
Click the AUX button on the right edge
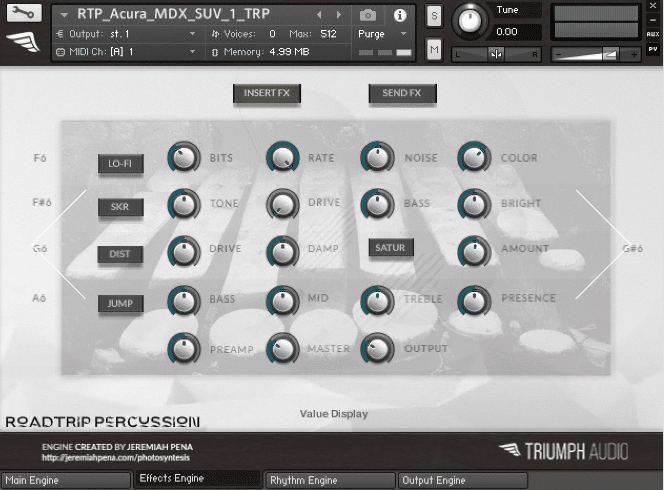pyautogui.click(x=653, y=34)
